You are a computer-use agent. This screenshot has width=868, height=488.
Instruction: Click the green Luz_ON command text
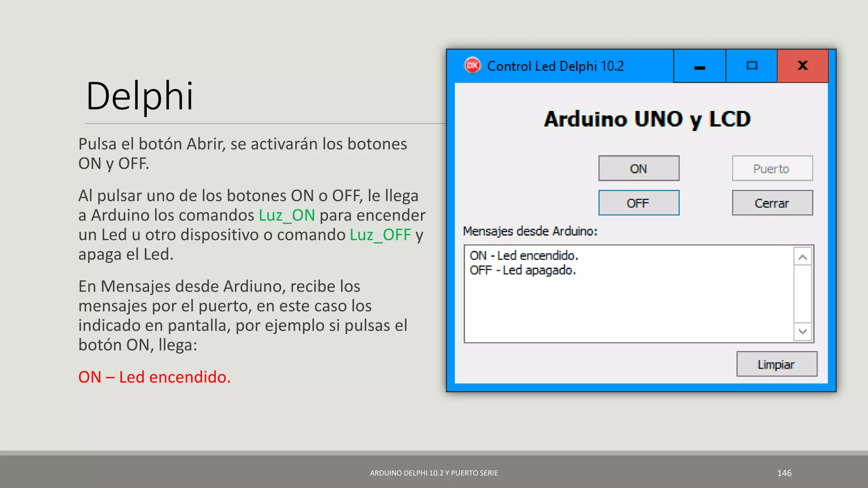pyautogui.click(x=287, y=215)
